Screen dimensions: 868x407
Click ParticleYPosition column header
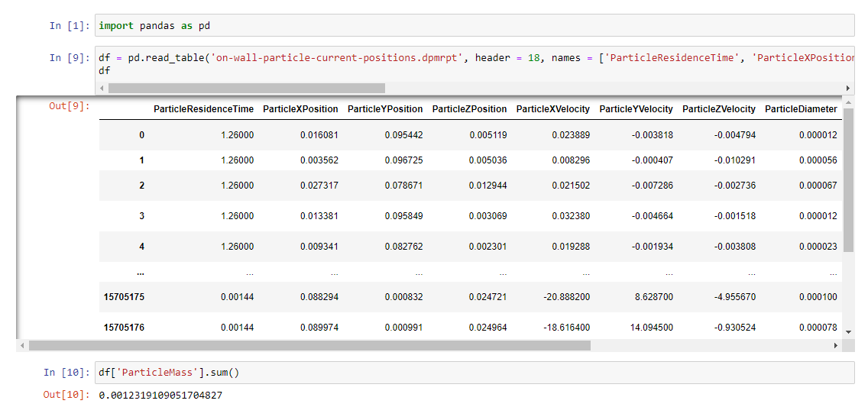coord(385,109)
